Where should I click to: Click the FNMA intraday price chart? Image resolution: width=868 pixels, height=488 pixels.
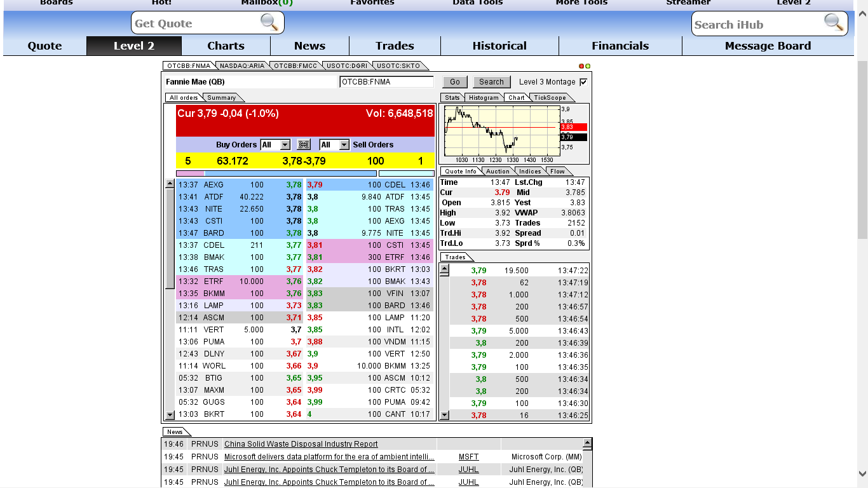(x=502, y=130)
